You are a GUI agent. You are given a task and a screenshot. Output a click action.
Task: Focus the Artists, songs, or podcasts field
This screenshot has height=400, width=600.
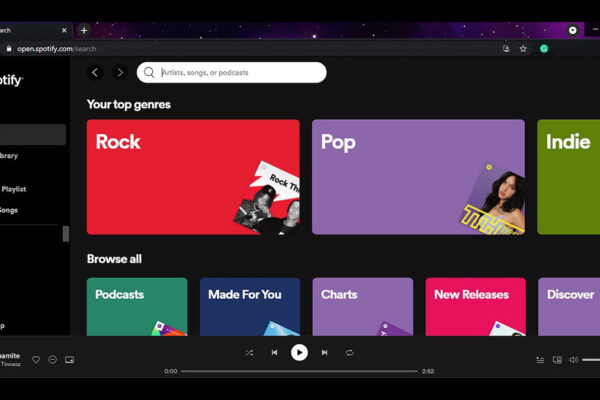pyautogui.click(x=232, y=72)
